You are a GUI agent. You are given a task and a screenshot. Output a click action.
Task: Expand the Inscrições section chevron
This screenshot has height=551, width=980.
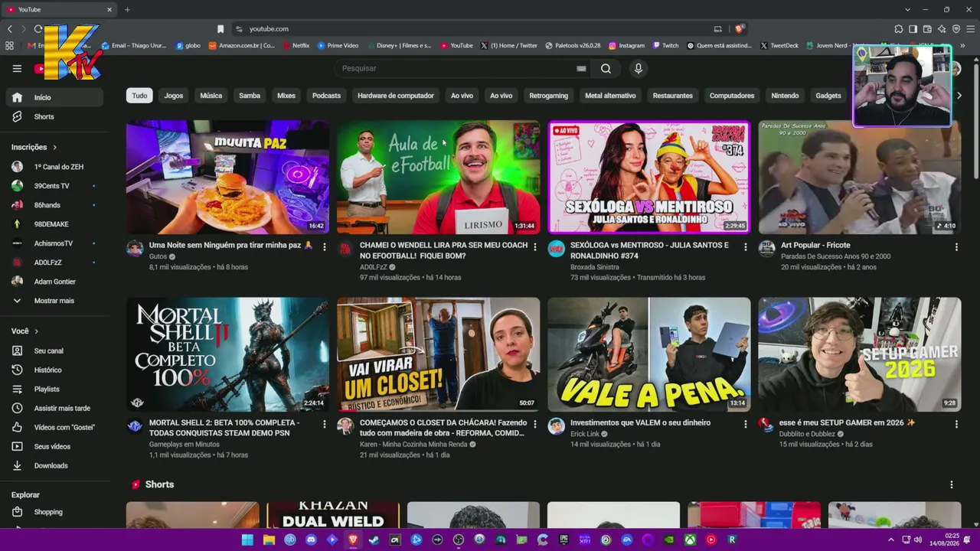[54, 147]
